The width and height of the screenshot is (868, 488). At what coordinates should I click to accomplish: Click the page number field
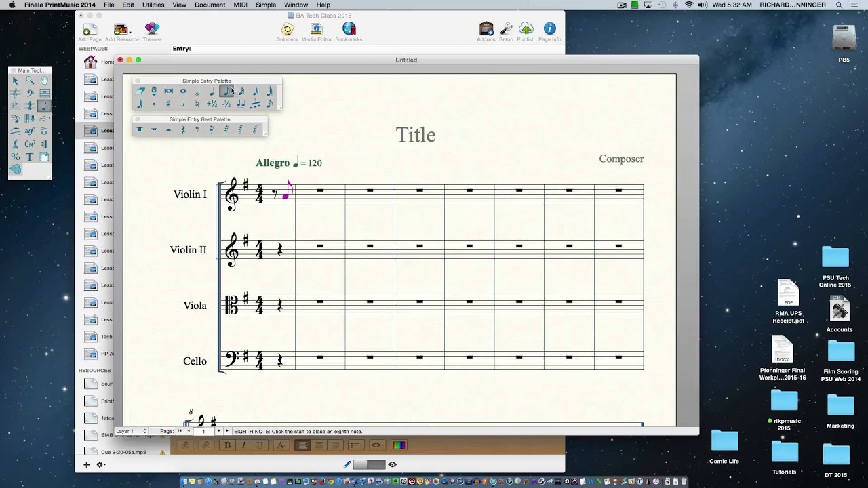click(203, 431)
